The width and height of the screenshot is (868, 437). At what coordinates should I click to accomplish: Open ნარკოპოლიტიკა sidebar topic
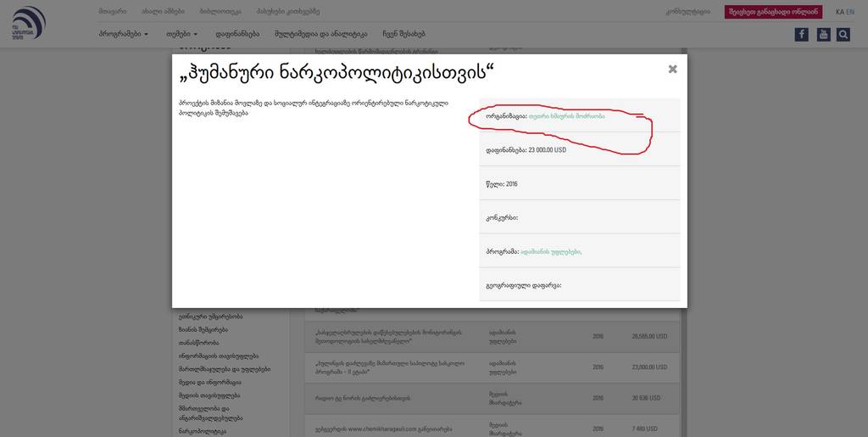point(202,431)
